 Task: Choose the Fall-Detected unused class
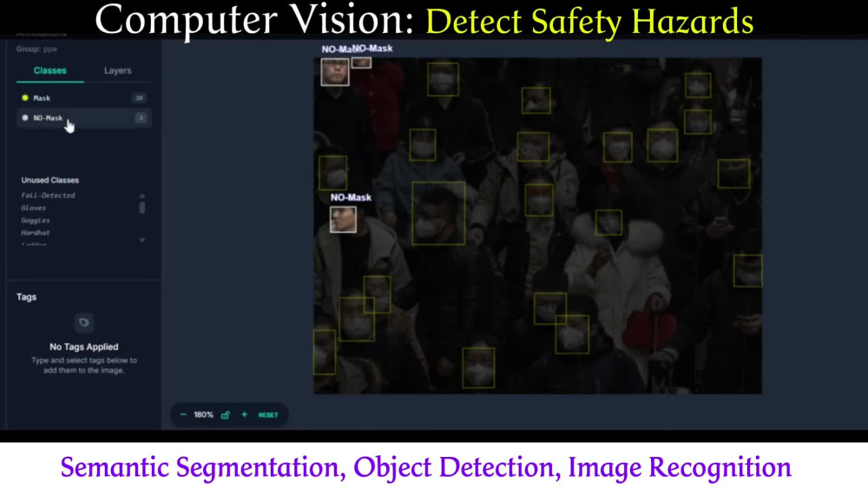(x=48, y=195)
